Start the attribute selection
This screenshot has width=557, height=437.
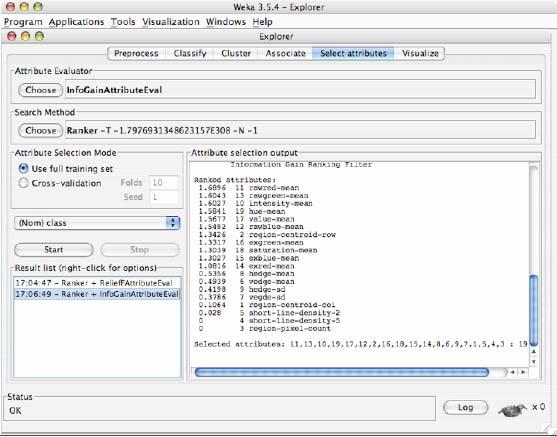pos(54,249)
